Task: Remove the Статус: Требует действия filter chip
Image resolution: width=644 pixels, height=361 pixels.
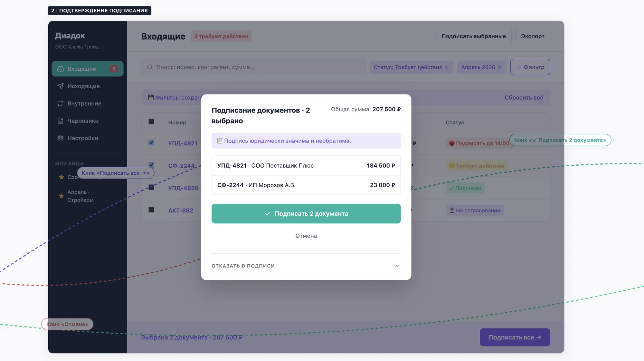Action: click(x=446, y=67)
